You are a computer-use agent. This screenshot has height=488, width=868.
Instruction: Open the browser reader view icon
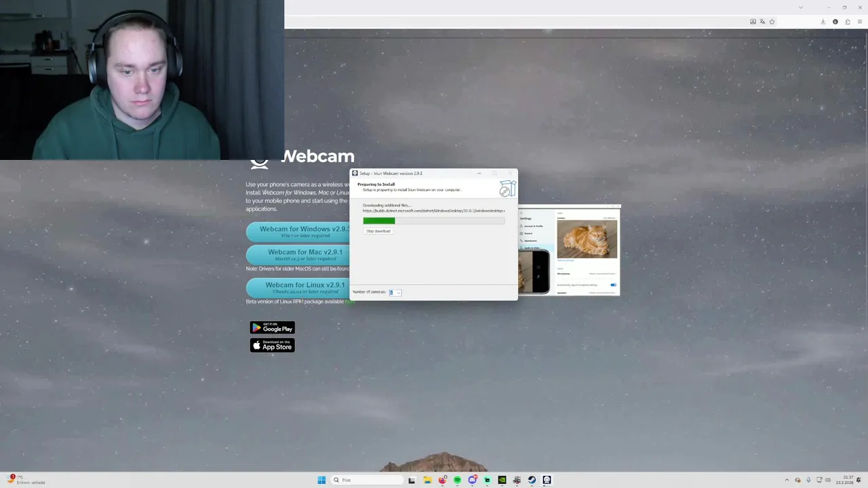pos(753,22)
